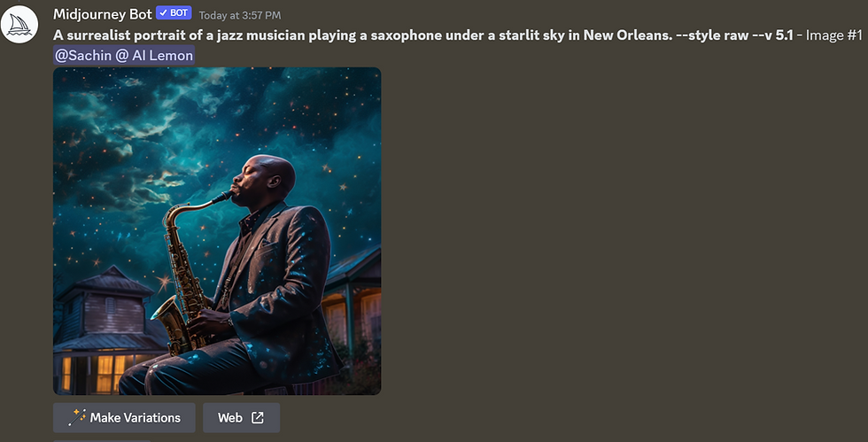Click the BOT tag label
Viewport: 868px width, 442px height.
(174, 12)
